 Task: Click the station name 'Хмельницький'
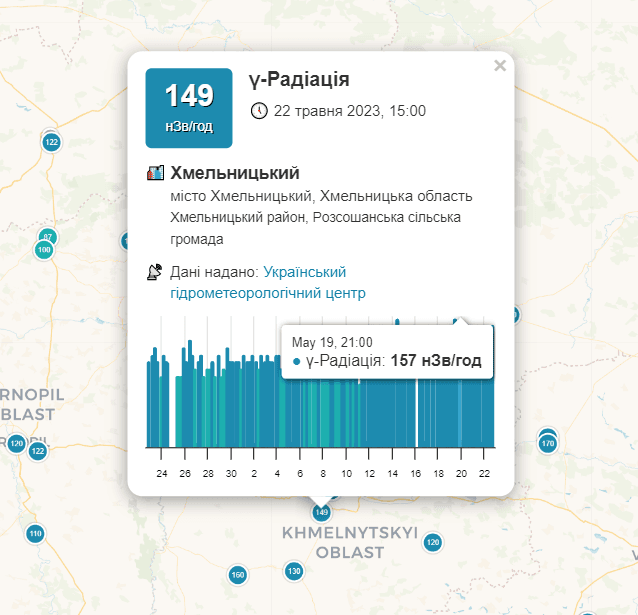pos(235,173)
